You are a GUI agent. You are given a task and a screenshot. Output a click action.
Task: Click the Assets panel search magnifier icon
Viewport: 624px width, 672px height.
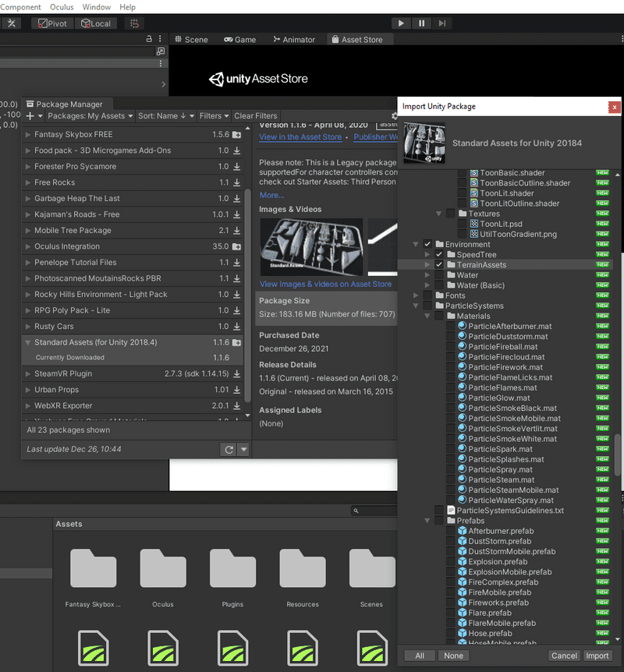point(356,511)
